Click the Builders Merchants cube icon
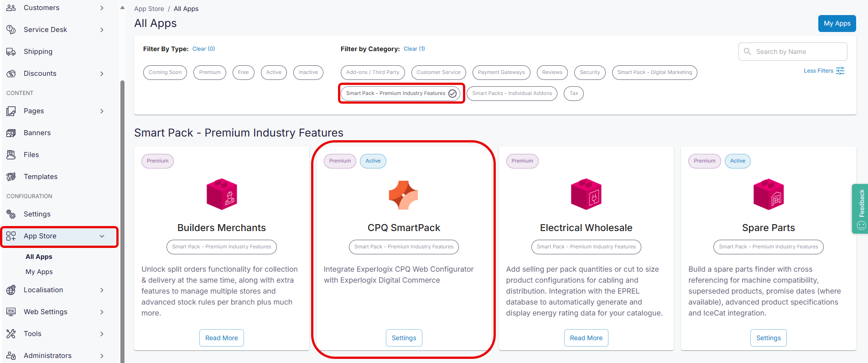This screenshot has width=868, height=363. click(x=222, y=194)
